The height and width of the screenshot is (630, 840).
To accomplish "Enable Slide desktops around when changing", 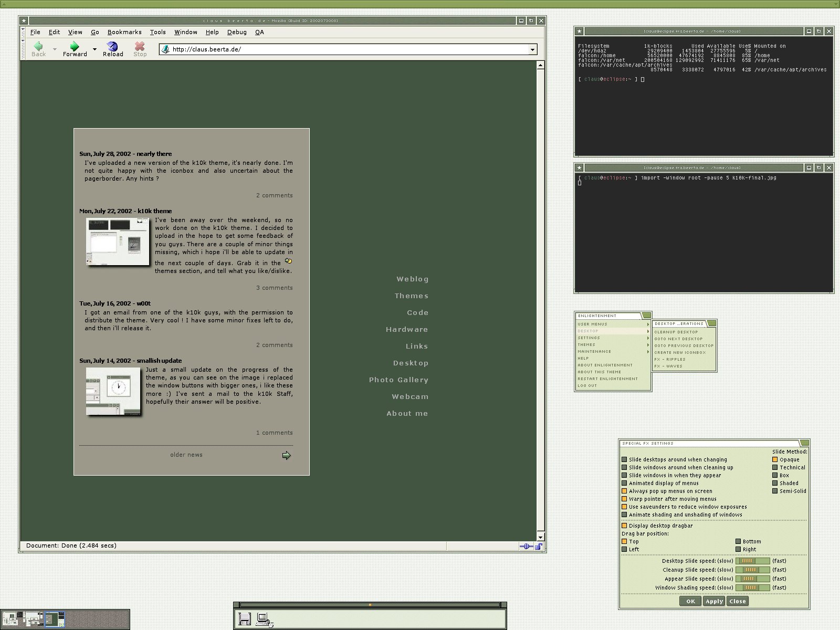I will click(x=624, y=460).
